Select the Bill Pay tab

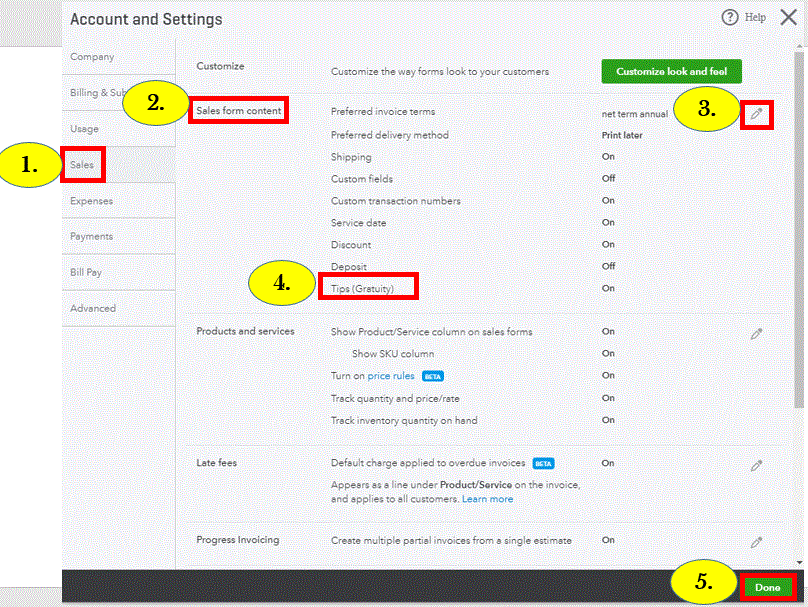click(86, 273)
